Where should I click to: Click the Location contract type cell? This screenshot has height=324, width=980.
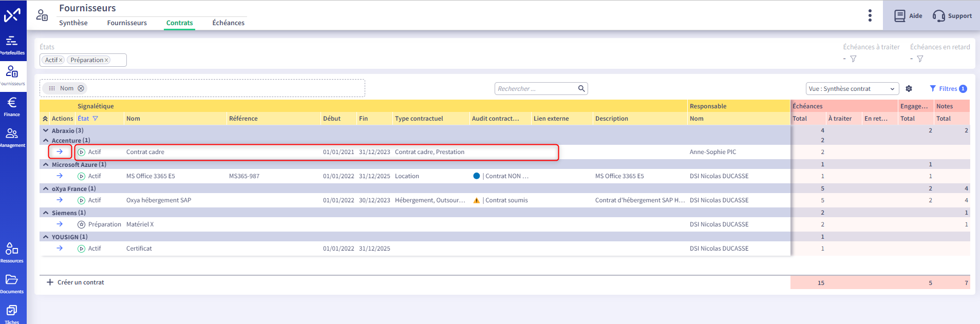point(407,176)
